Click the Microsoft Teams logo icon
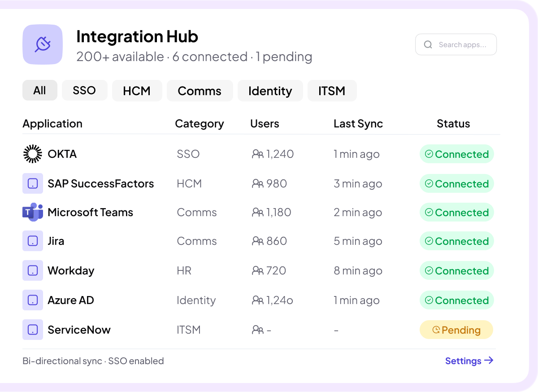 click(32, 212)
